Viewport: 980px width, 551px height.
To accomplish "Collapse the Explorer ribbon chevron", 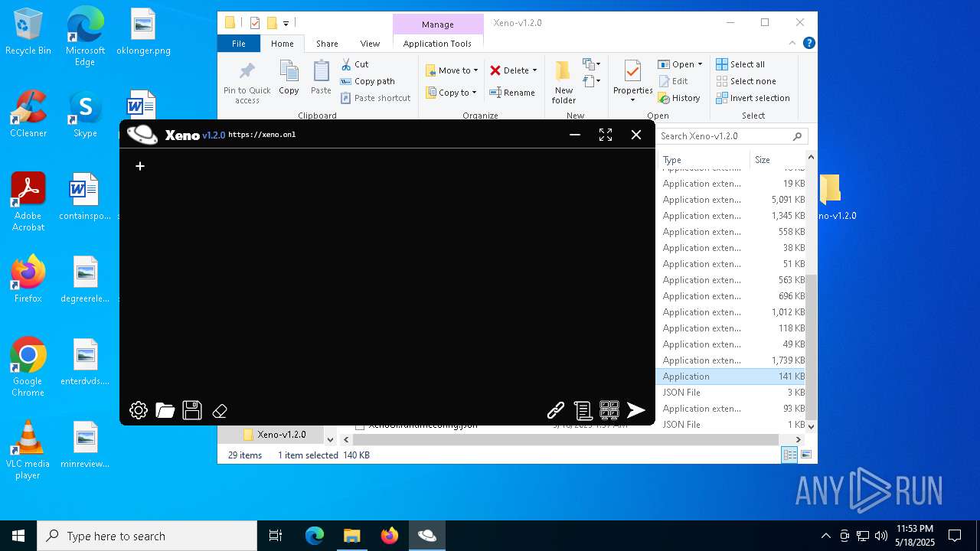I will click(793, 44).
